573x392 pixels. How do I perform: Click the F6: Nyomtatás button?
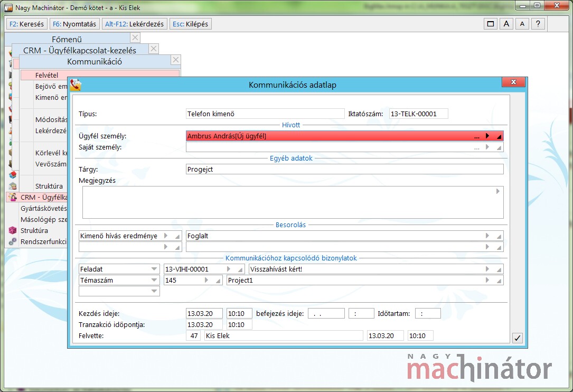(74, 24)
